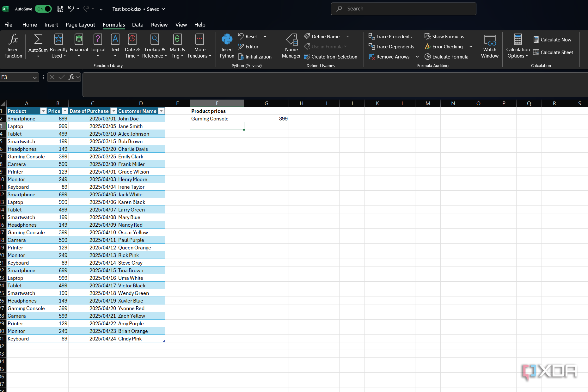This screenshot has height=392, width=588.
Task: Open the File menu
Action: (8, 25)
